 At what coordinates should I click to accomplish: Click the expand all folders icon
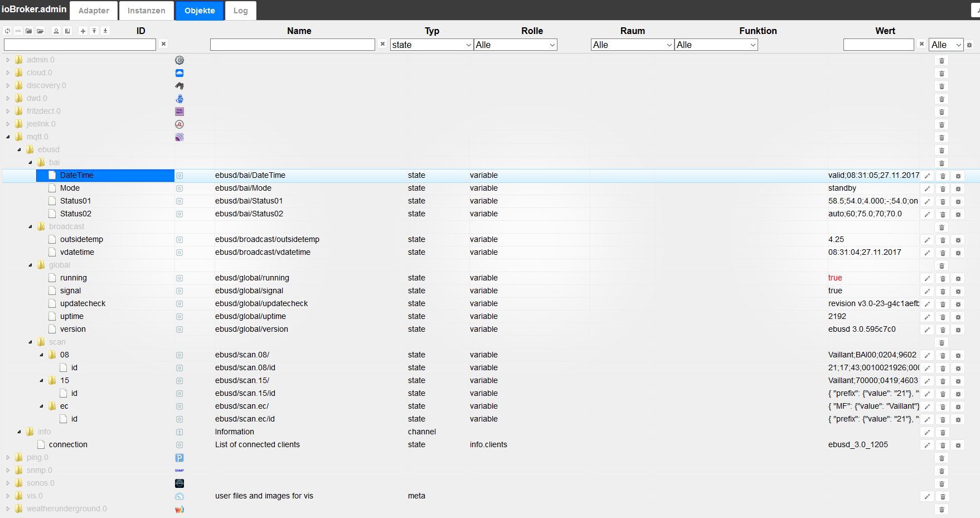pyautogui.click(x=40, y=31)
